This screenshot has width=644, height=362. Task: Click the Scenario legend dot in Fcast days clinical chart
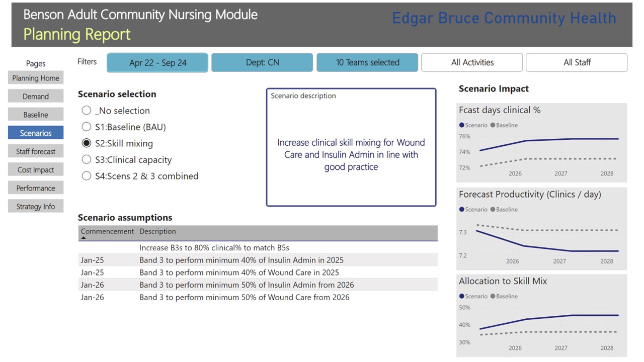point(461,125)
